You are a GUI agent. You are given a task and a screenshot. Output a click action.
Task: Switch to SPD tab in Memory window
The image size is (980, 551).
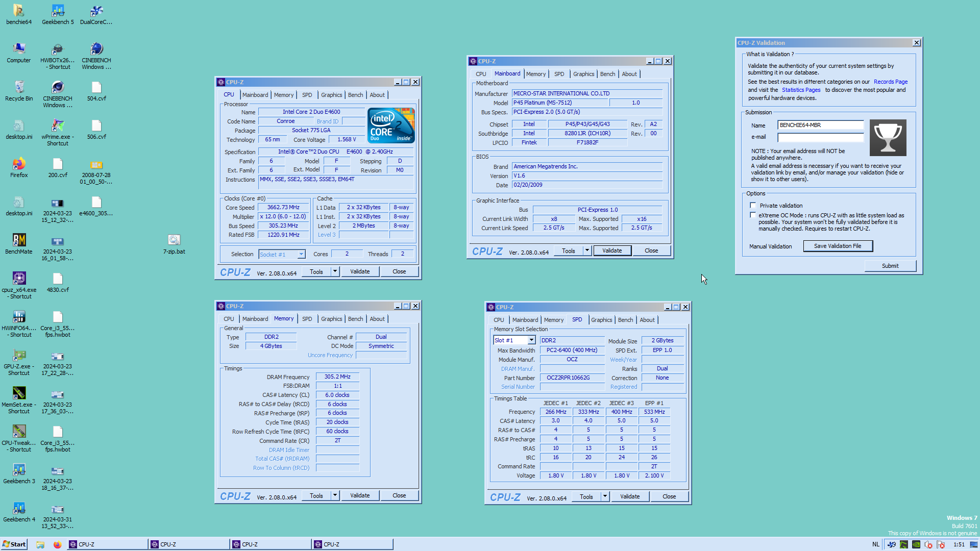pyautogui.click(x=307, y=319)
